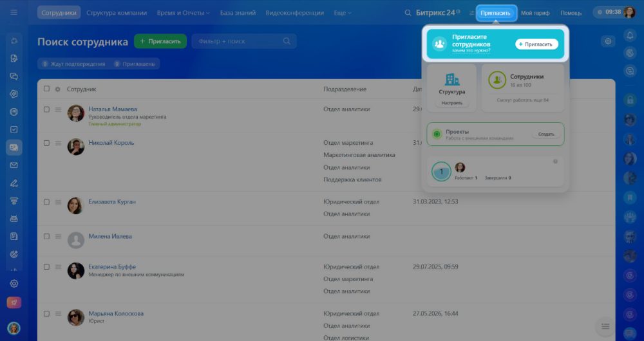Check the box for Елизавета Курган

coord(46,201)
